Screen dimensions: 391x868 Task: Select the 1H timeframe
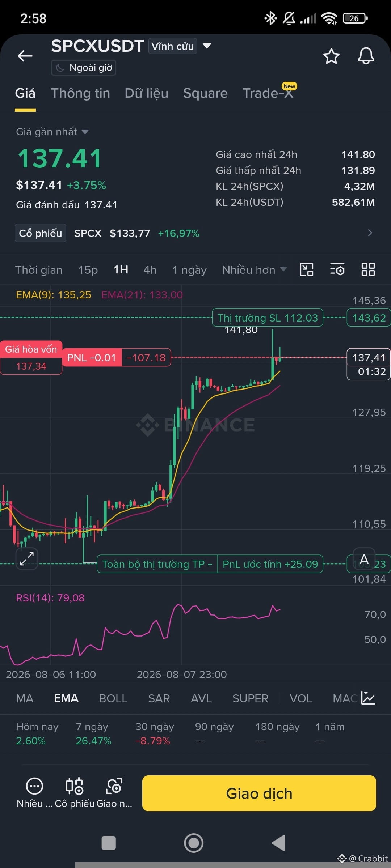(121, 270)
